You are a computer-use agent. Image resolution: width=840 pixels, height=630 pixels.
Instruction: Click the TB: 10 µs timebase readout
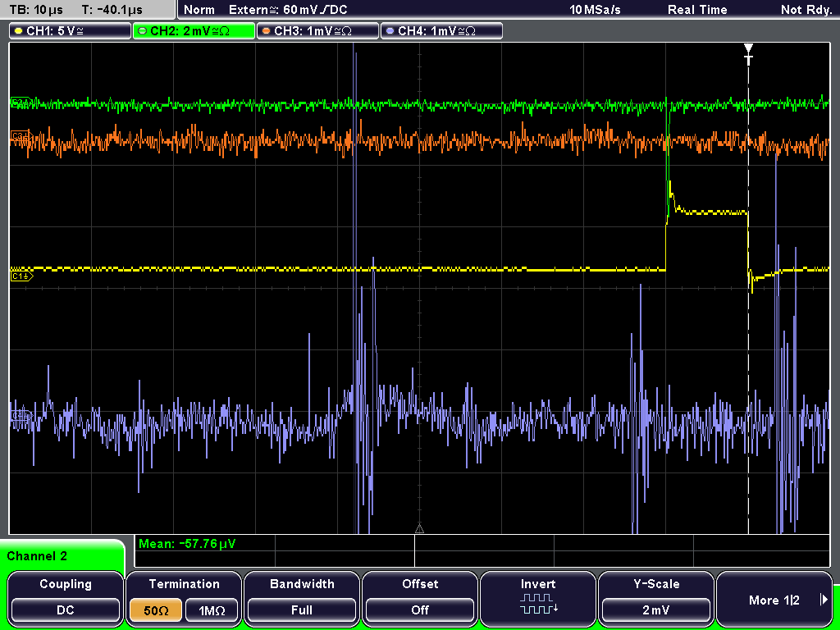(x=36, y=10)
